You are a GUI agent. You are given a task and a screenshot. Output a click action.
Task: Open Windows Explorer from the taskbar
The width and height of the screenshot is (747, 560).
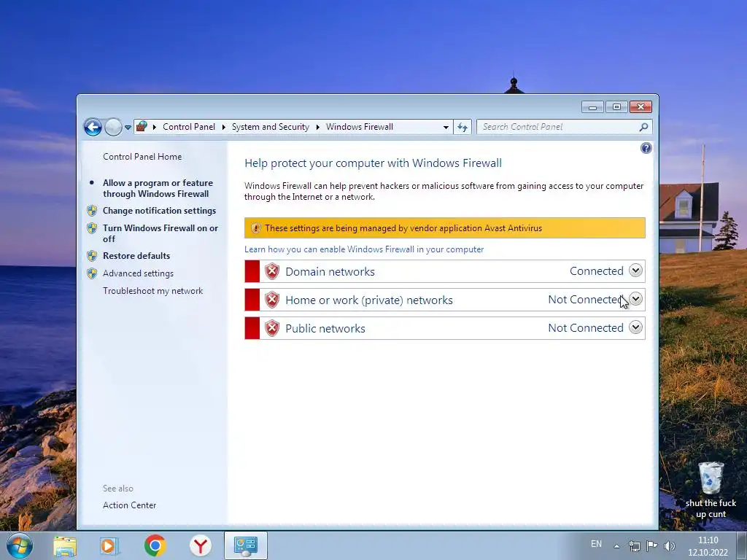[65, 546]
